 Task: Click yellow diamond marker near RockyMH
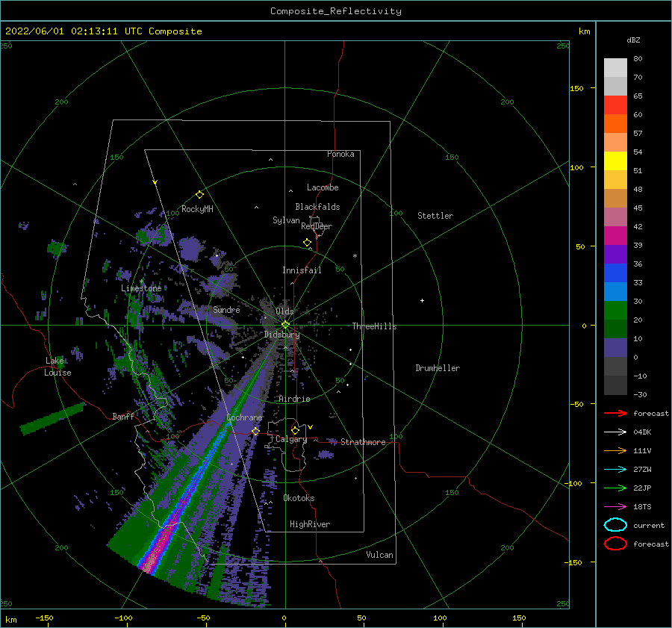click(x=199, y=195)
